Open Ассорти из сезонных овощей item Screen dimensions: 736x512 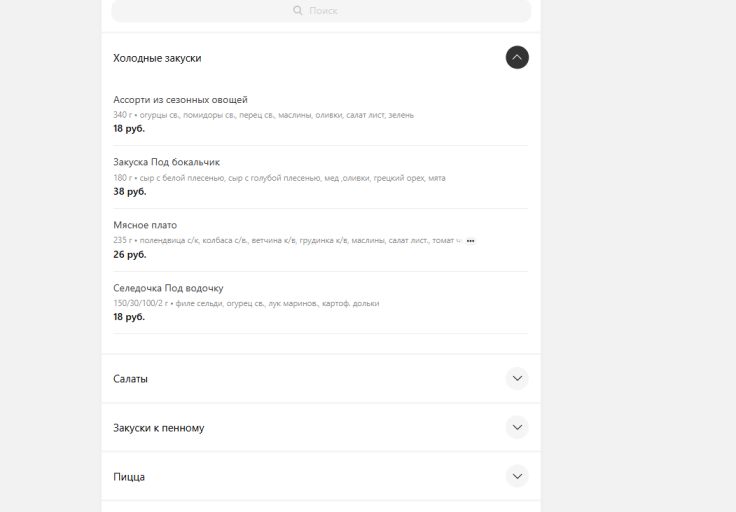pyautogui.click(x=180, y=99)
